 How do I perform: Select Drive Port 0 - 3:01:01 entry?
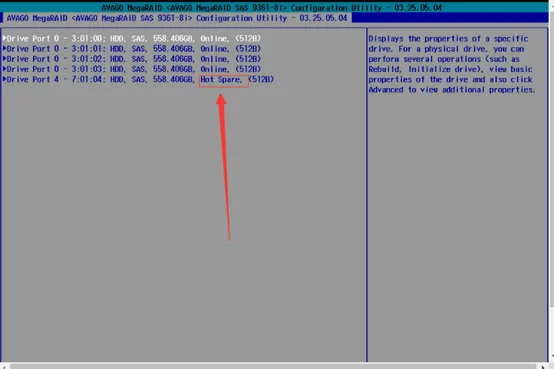(x=132, y=48)
